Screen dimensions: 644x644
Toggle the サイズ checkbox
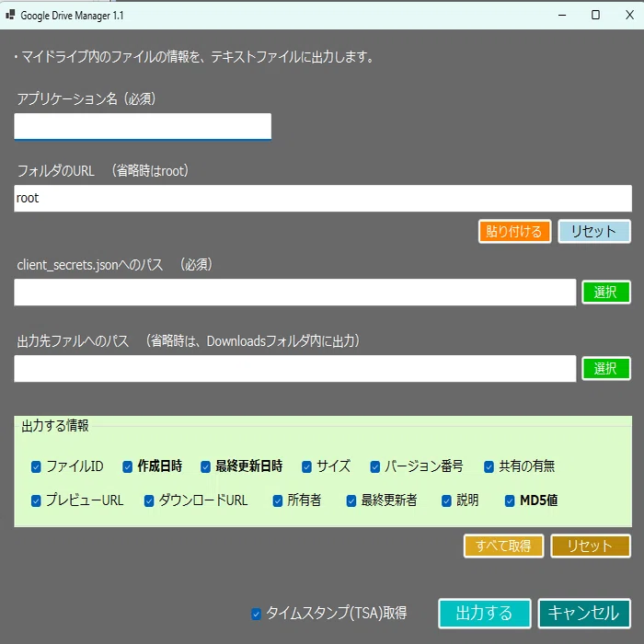pos(306,466)
